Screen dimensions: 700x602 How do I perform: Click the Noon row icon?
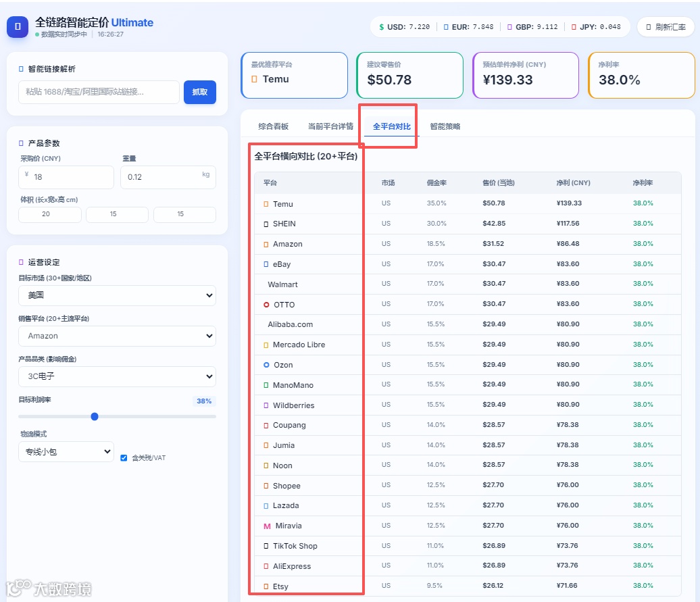[266, 466]
